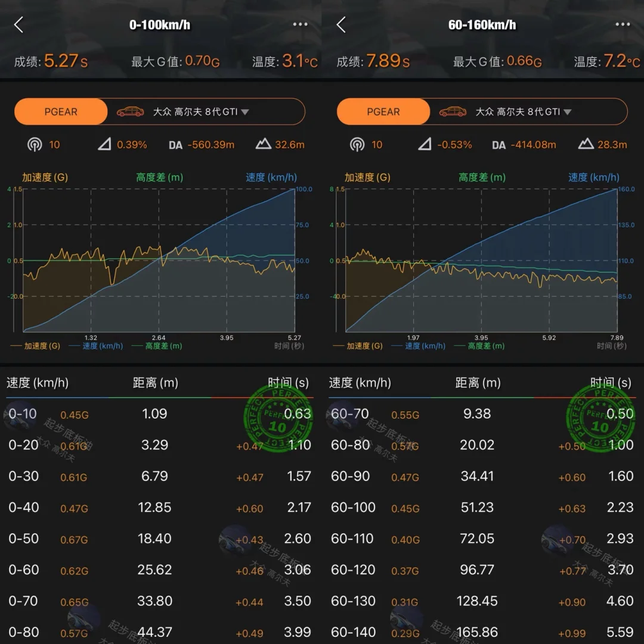
Task: Select the 60-140 speed row
Action: point(482,631)
